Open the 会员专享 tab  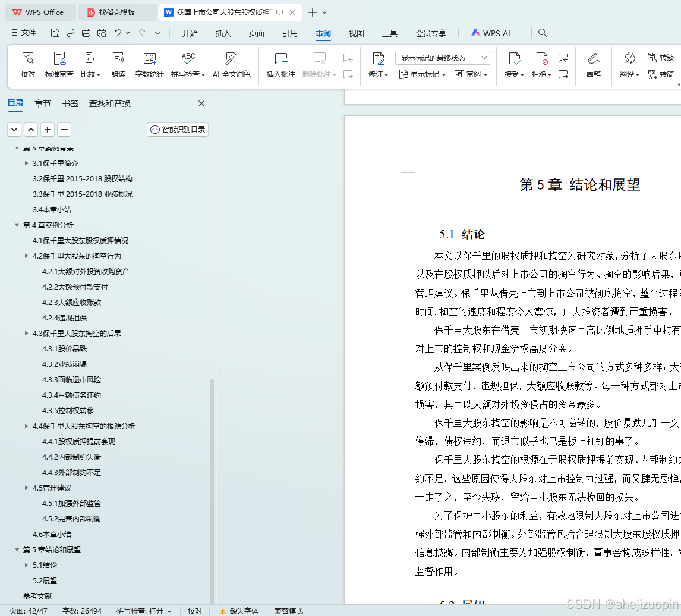pos(430,33)
